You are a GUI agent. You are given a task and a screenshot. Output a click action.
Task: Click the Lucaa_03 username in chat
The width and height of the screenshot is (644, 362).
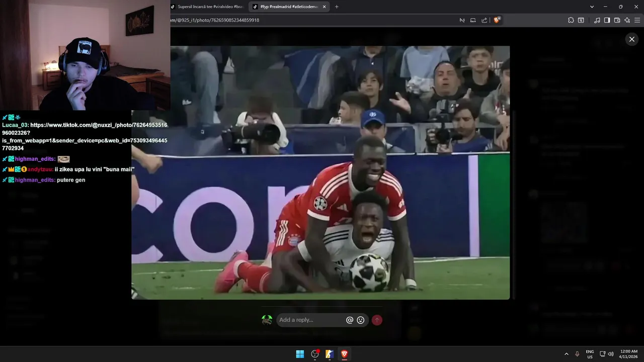tap(15, 125)
